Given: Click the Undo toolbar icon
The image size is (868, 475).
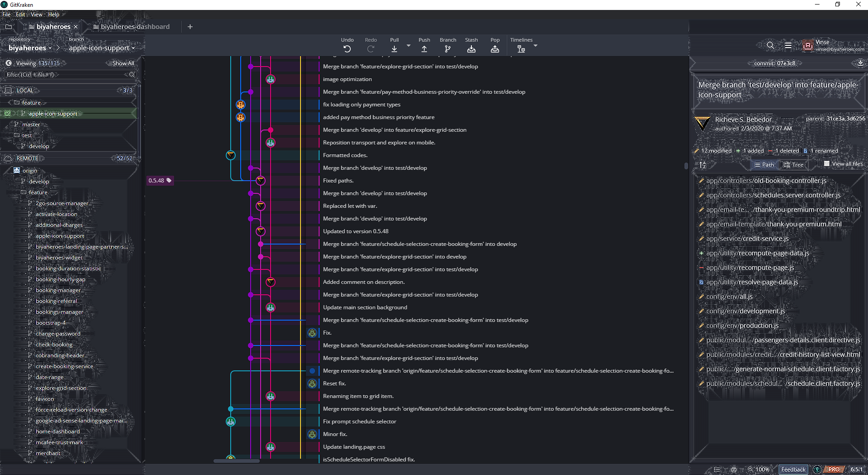Looking at the screenshot, I should click(x=347, y=49).
